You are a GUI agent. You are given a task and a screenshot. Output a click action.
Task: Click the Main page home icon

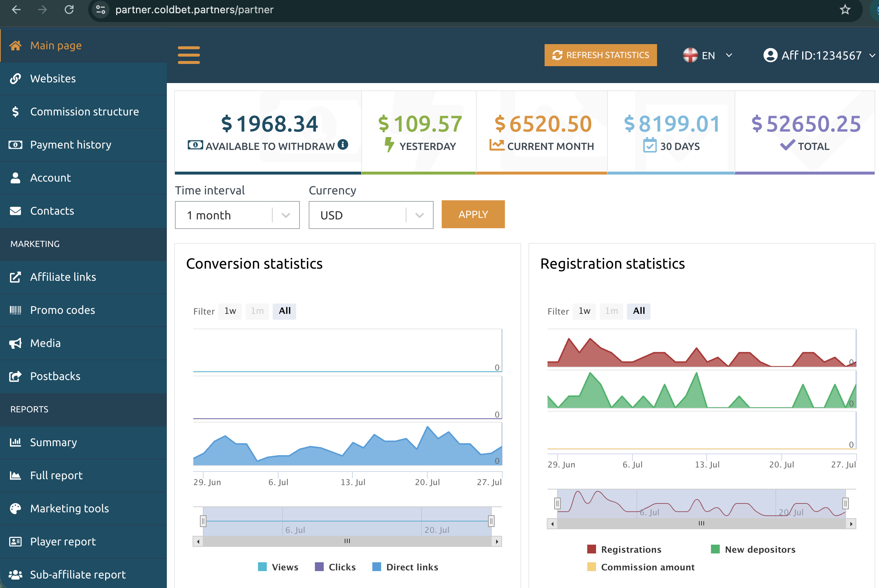[15, 45]
